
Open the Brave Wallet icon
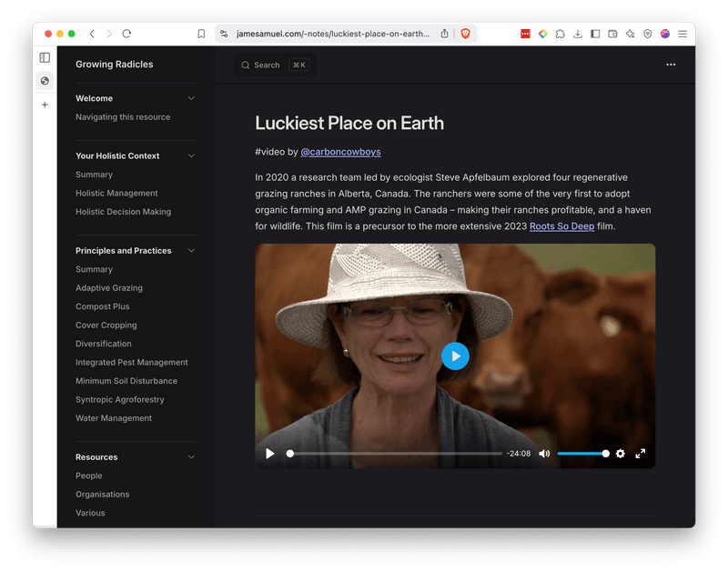pos(612,34)
